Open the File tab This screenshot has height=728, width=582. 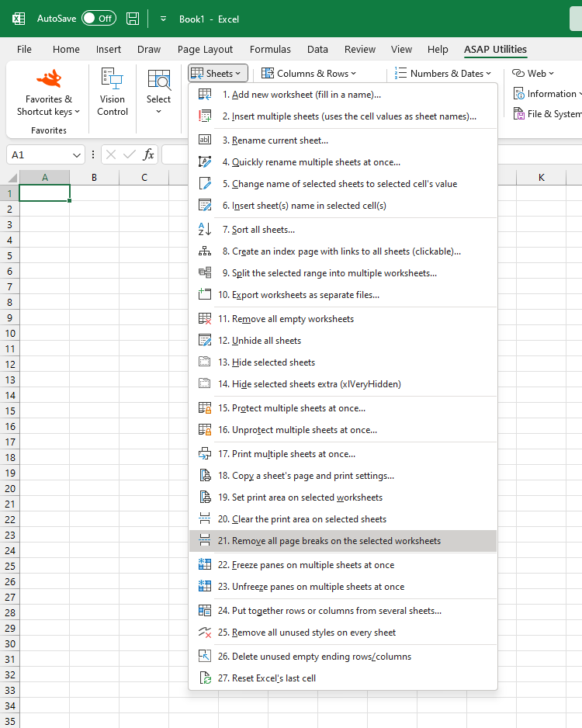click(24, 49)
